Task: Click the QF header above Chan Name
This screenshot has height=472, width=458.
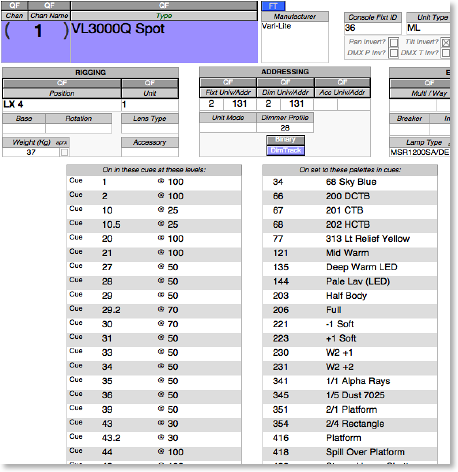Action: point(49,6)
